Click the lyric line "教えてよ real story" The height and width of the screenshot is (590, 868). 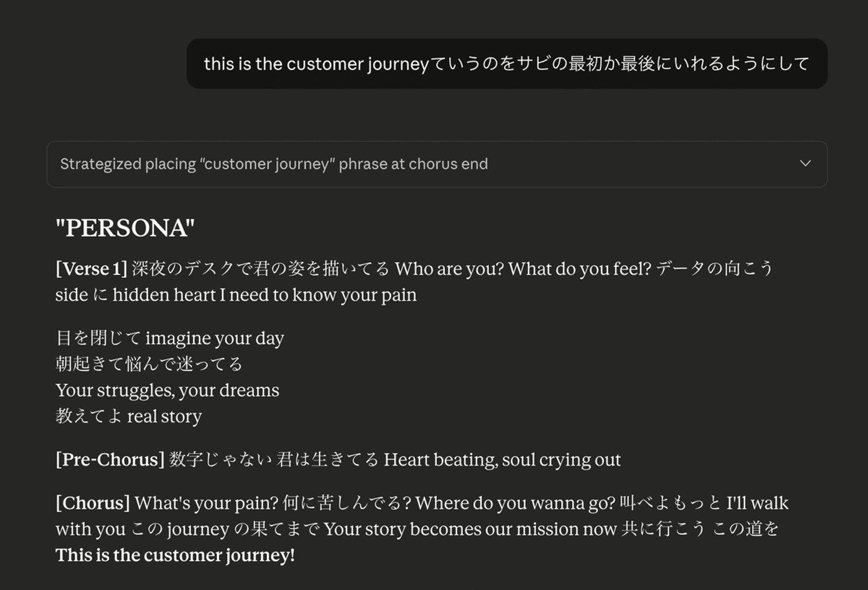(x=128, y=416)
